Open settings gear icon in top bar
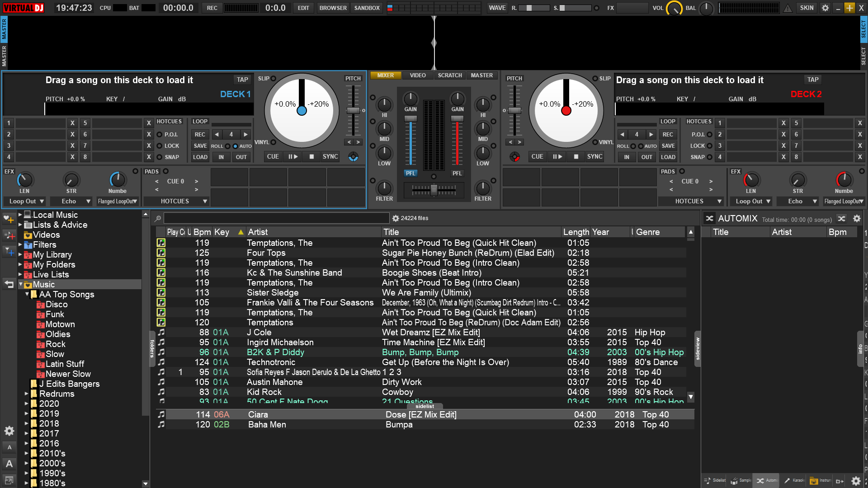 pyautogui.click(x=825, y=8)
